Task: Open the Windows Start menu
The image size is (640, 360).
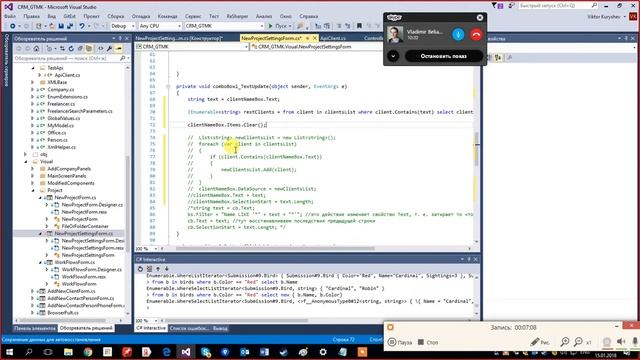Action: 9,352
